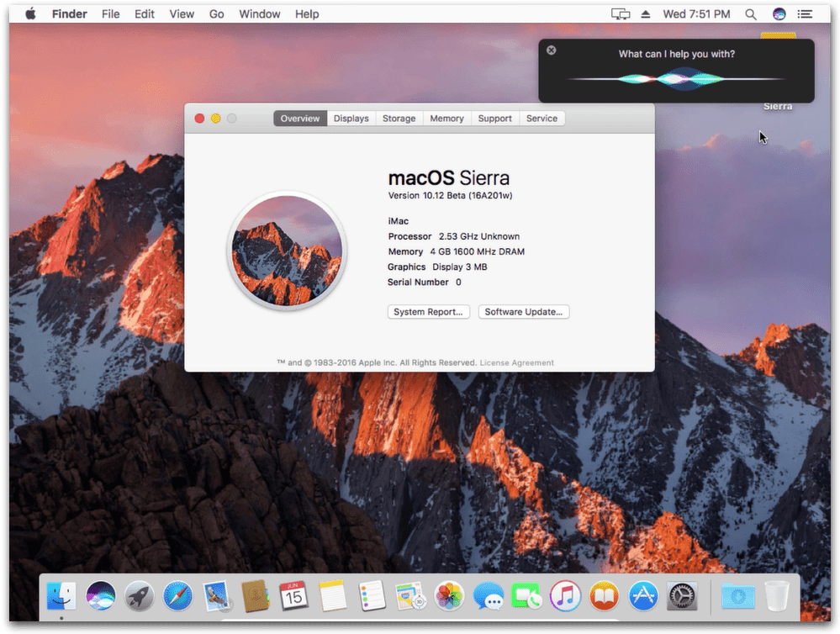Screen dimensions: 840x634
Task: Open Contacts book in Dock
Action: (255, 596)
